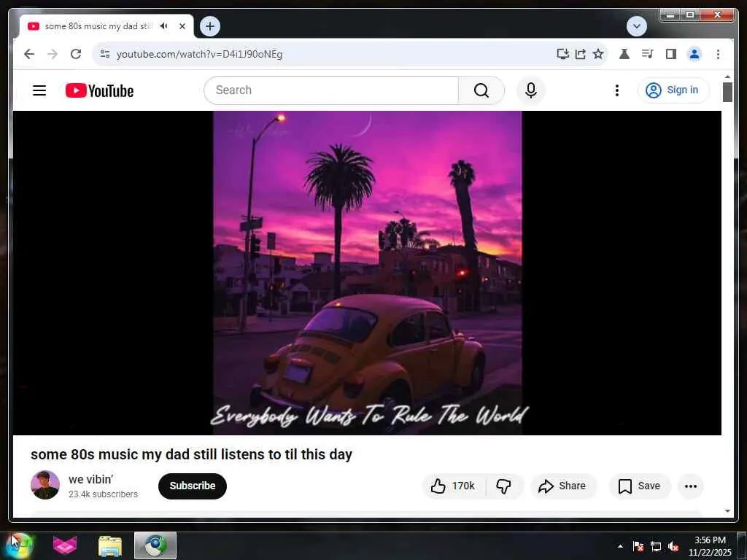Share the video
The width and height of the screenshot is (747, 560).
pyautogui.click(x=562, y=486)
